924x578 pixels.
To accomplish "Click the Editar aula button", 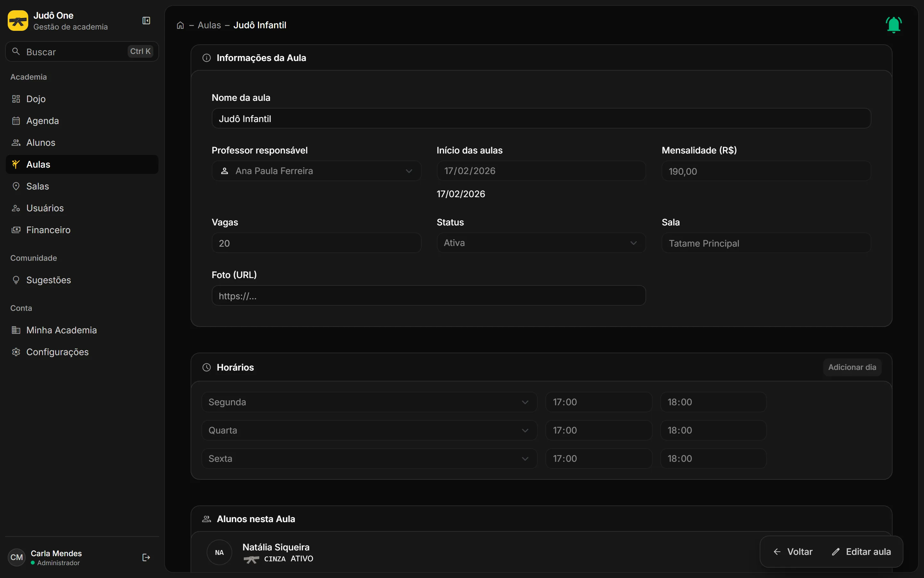I will click(861, 552).
